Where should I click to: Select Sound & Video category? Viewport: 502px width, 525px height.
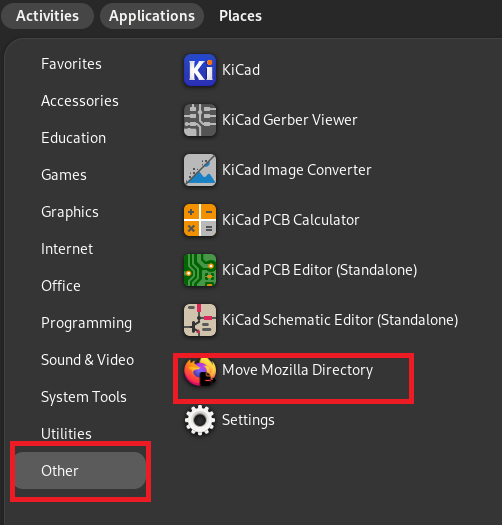87,360
